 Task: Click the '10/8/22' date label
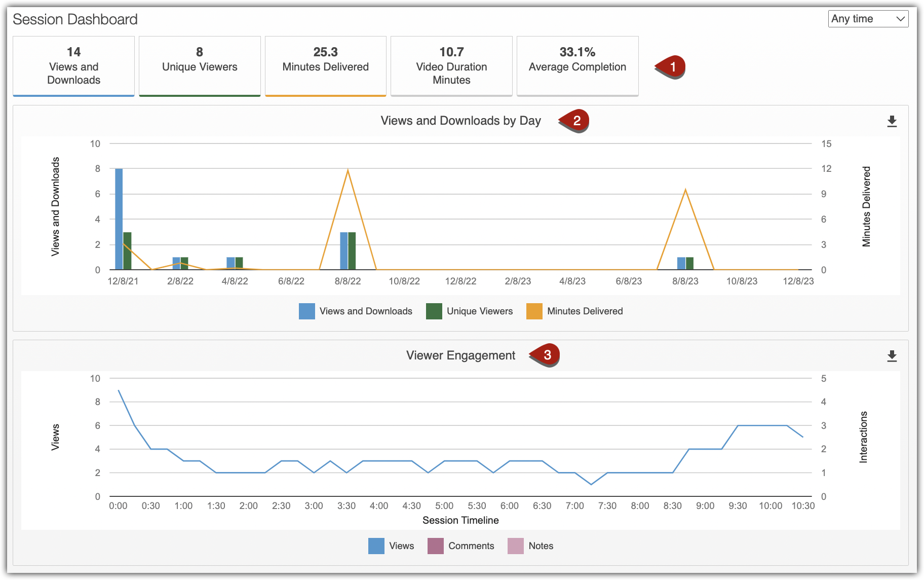tap(404, 281)
